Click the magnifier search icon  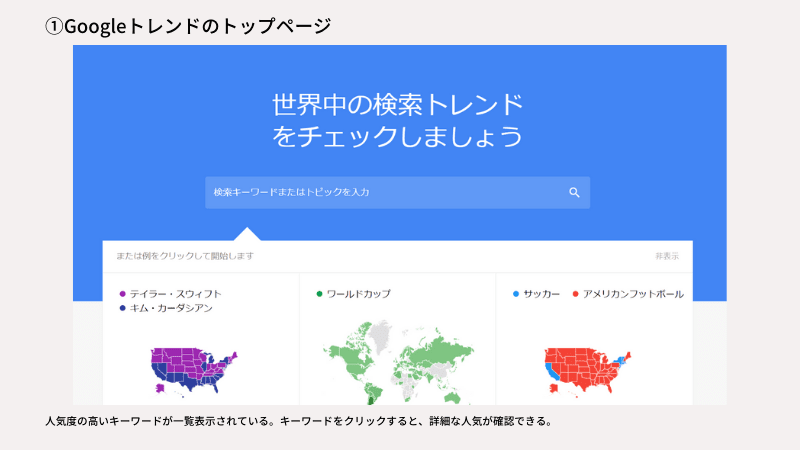pos(574,192)
